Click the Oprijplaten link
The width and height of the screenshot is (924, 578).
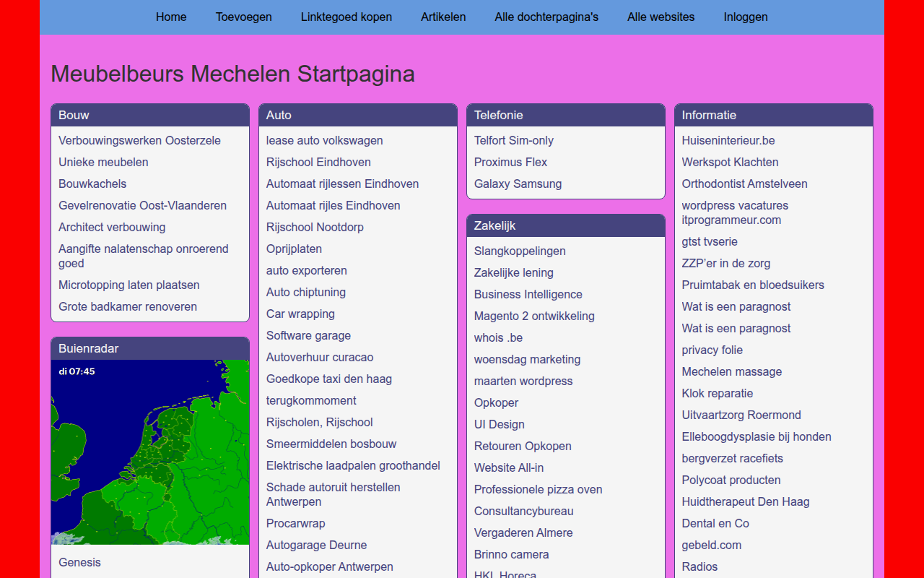pos(294,249)
